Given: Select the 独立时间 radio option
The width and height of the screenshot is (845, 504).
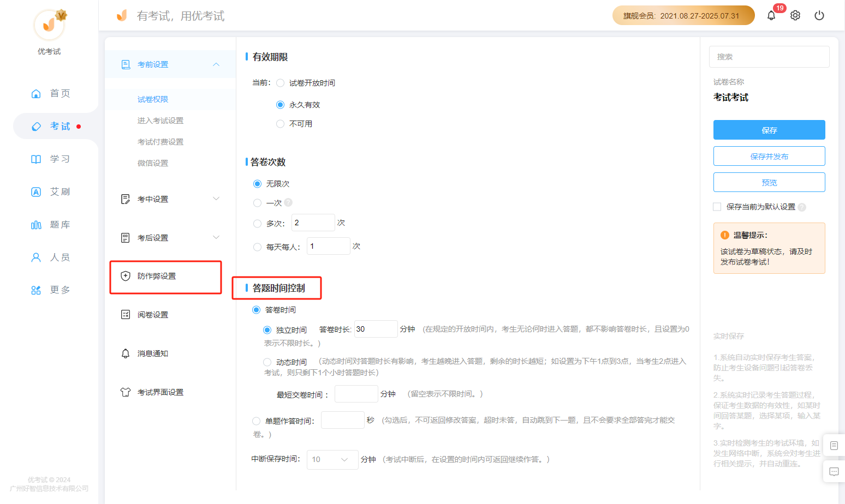Looking at the screenshot, I should 267,330.
